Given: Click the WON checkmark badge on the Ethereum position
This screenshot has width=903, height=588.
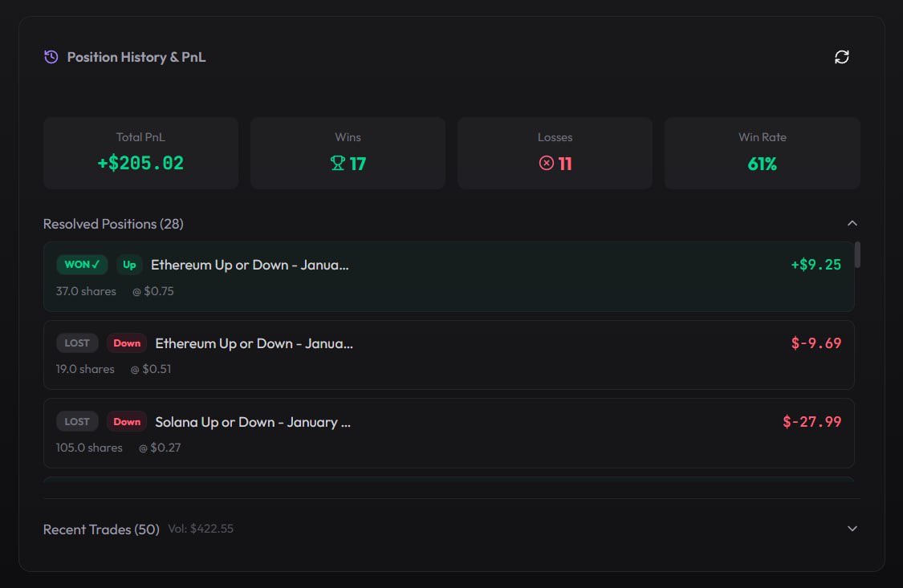Looking at the screenshot, I should (81, 263).
